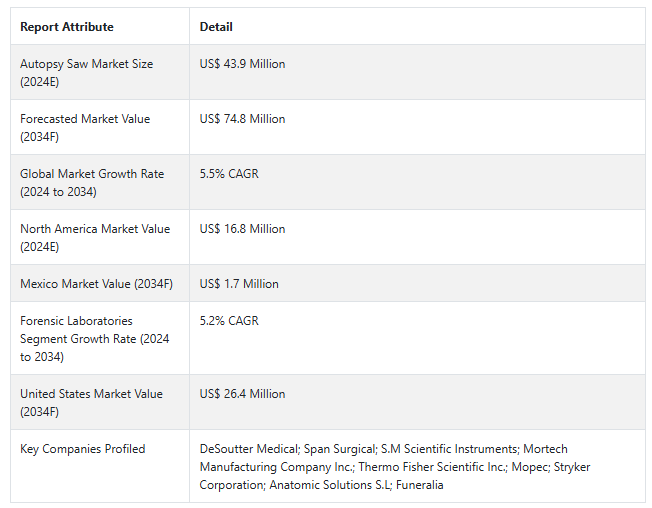Click the US$ 74.8 Million value
Screen dimensions: 652x508
242,119
